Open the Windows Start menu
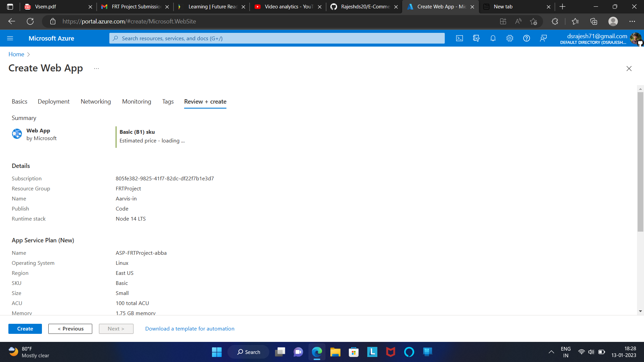644x362 pixels. tap(217, 352)
